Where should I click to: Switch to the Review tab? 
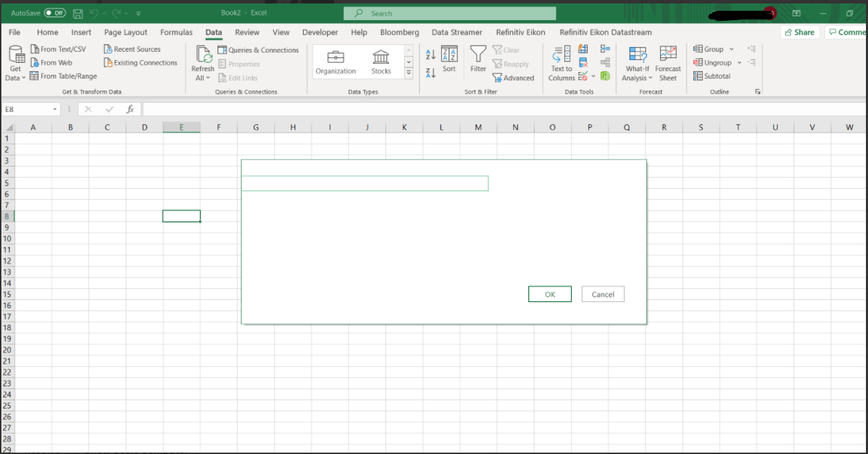pyautogui.click(x=247, y=32)
